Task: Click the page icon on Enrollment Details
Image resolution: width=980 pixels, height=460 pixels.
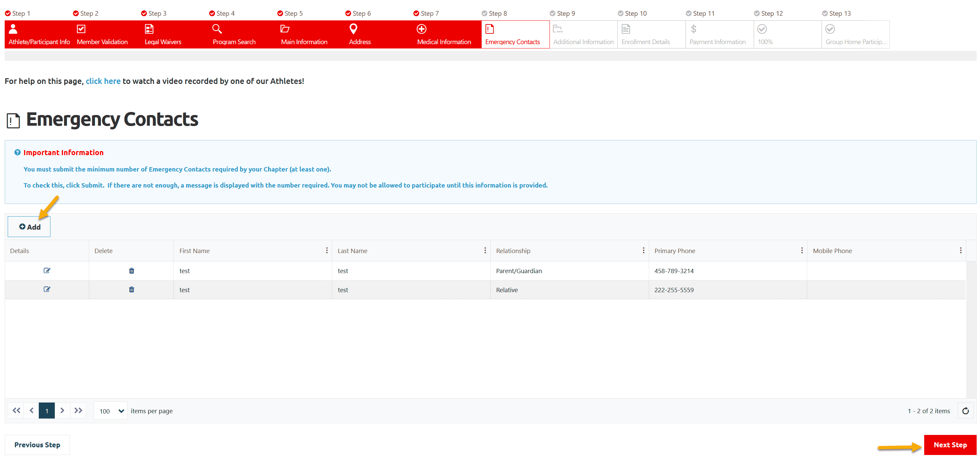Action: (x=626, y=29)
